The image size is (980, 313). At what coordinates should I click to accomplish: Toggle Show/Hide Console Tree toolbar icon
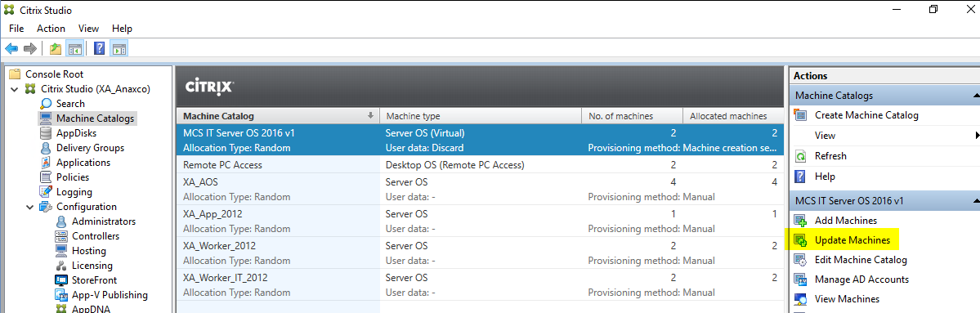(x=75, y=48)
